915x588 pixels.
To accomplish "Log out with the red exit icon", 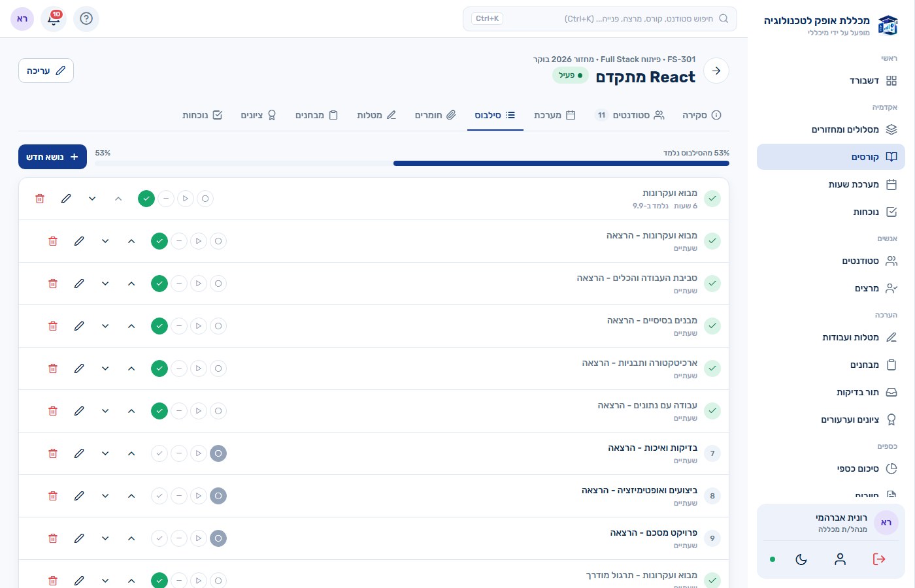I will click(x=879, y=559).
